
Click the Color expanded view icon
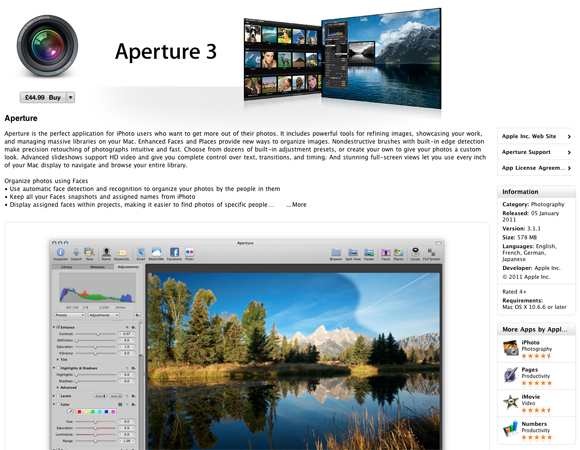click(x=120, y=405)
